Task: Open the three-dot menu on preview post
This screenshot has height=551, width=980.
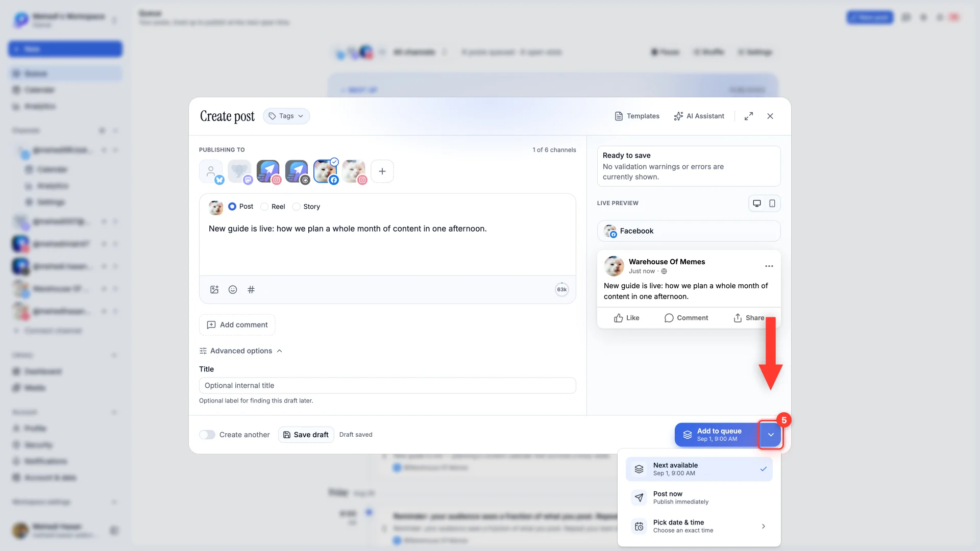Action: click(769, 266)
